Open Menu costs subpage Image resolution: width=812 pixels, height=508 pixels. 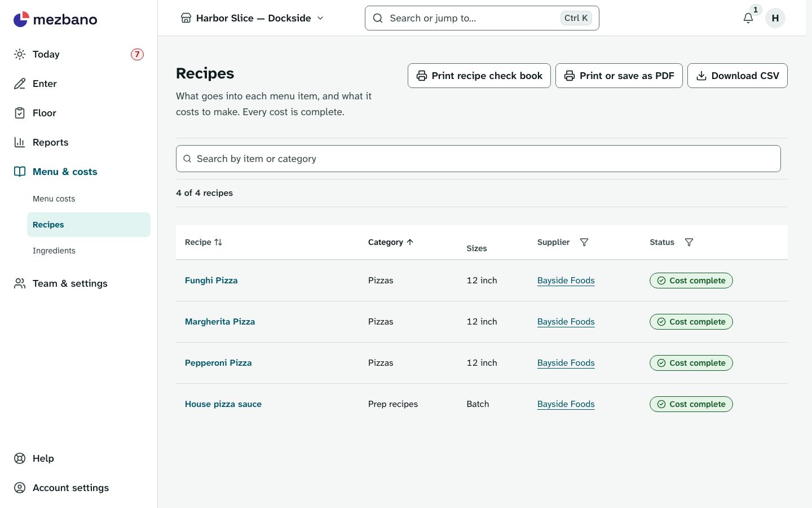click(x=89, y=199)
